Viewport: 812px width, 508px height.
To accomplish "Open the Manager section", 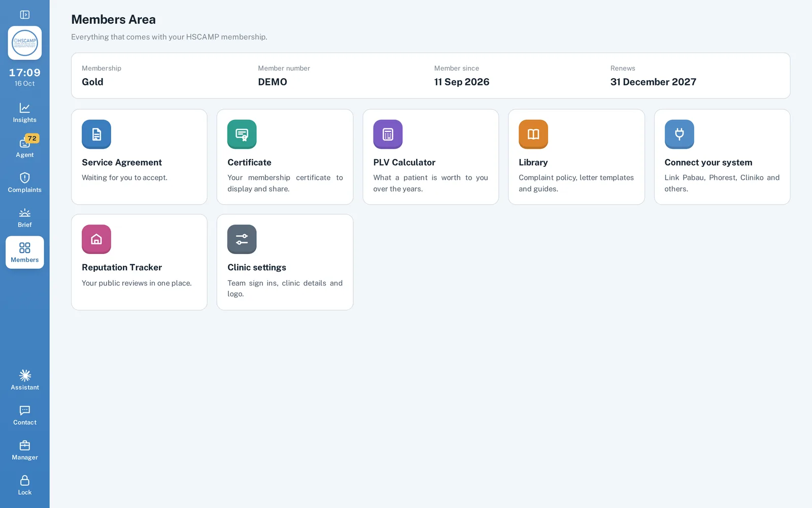I will [x=25, y=451].
